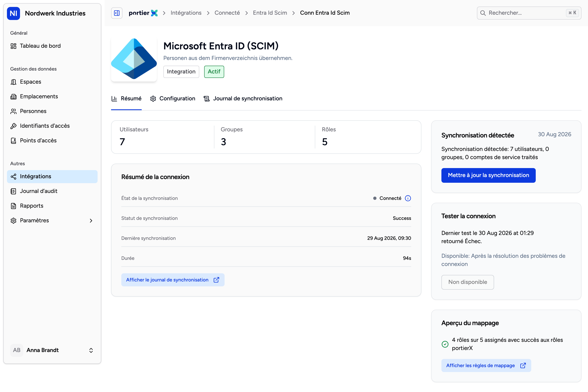Go to Intégrations breadcrumb
This screenshot has width=588, height=392.
(186, 13)
